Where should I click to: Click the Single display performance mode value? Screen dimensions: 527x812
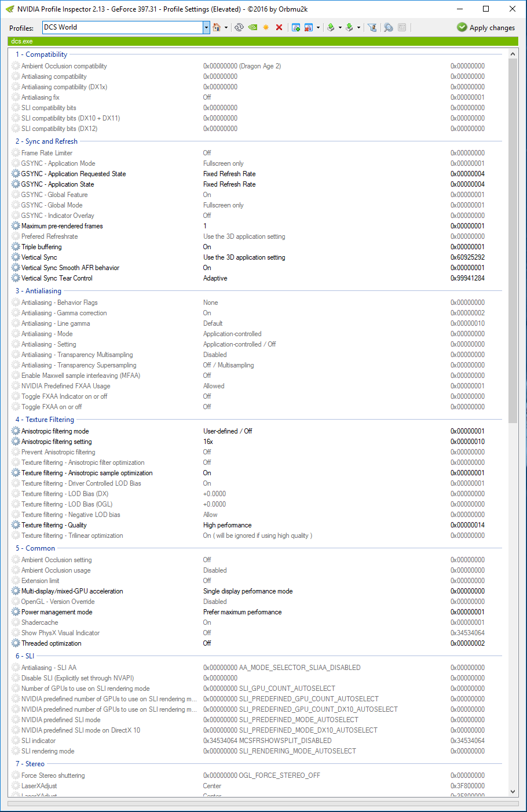[248, 591]
